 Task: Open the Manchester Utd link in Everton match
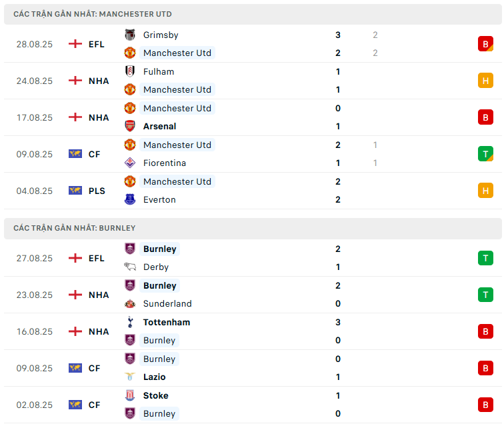[x=177, y=181]
